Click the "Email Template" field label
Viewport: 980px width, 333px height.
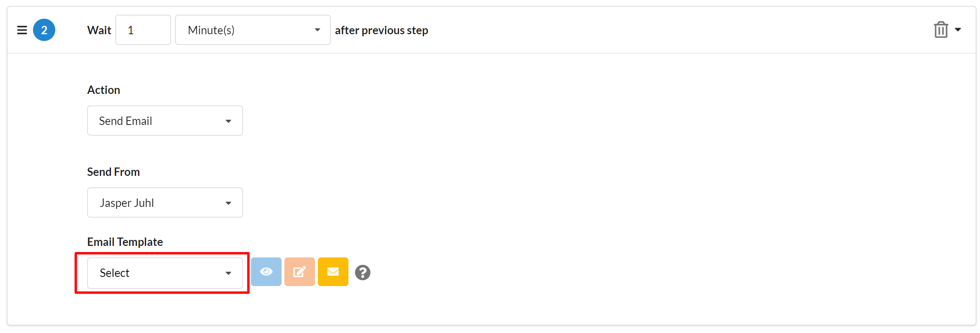click(125, 242)
